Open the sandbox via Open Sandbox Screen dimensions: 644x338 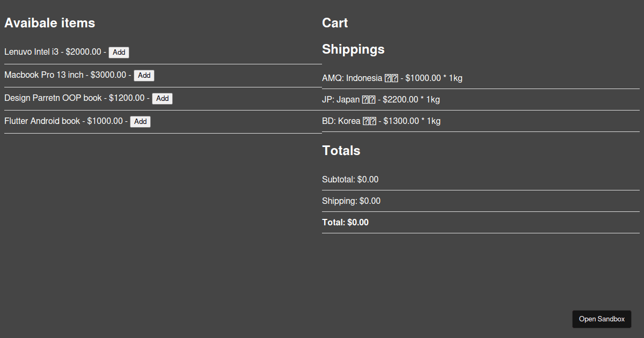click(602, 319)
